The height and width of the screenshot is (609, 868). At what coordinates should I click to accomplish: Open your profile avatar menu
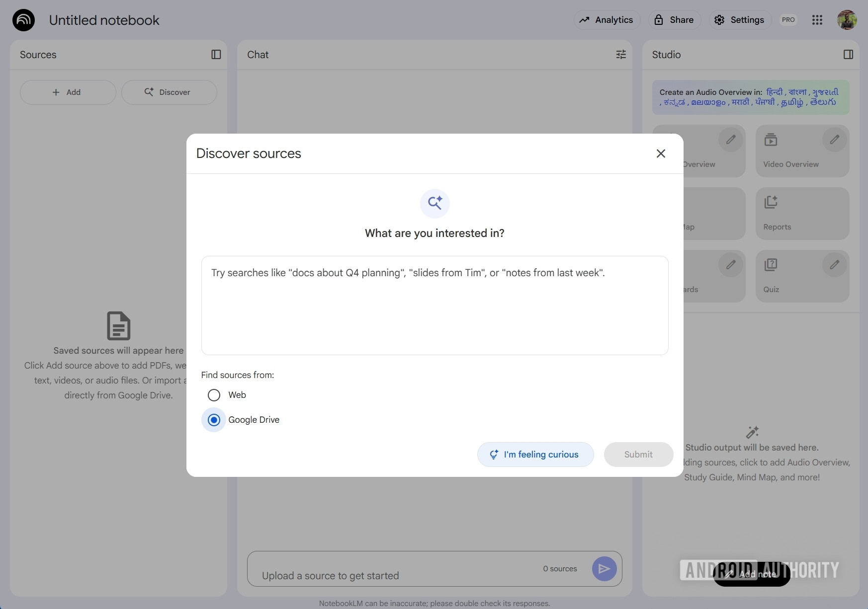point(847,20)
